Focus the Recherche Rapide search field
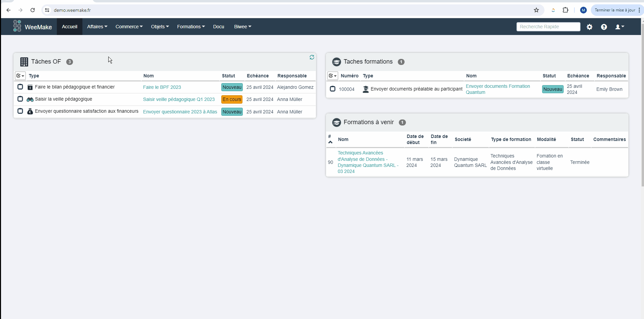 548,27
